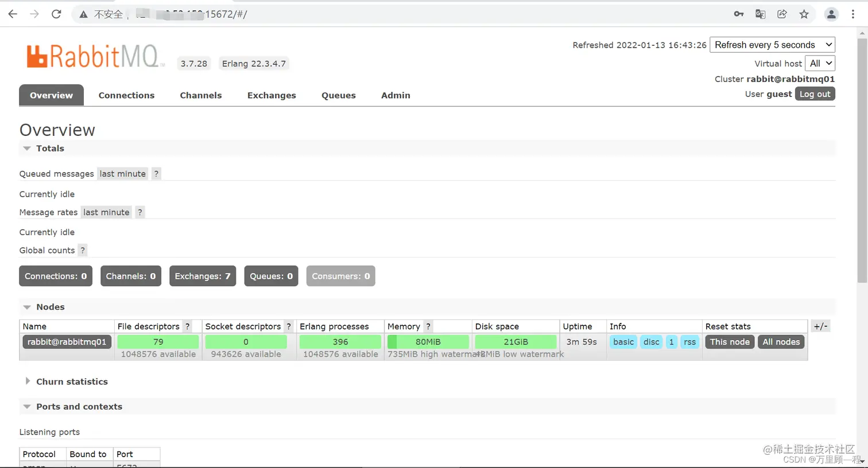Click help '?' beside Socket descriptors header
The image size is (868, 468).
coord(289,326)
